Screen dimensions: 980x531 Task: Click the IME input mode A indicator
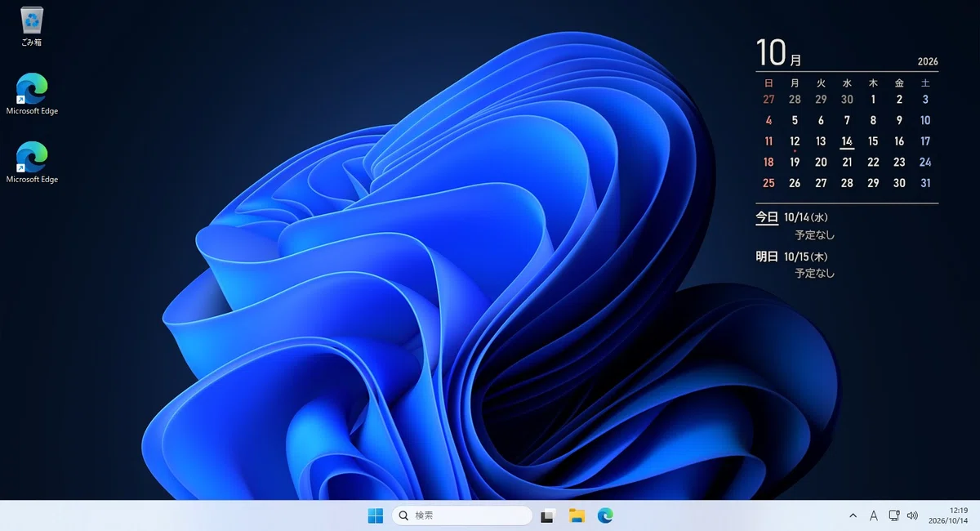tap(874, 515)
